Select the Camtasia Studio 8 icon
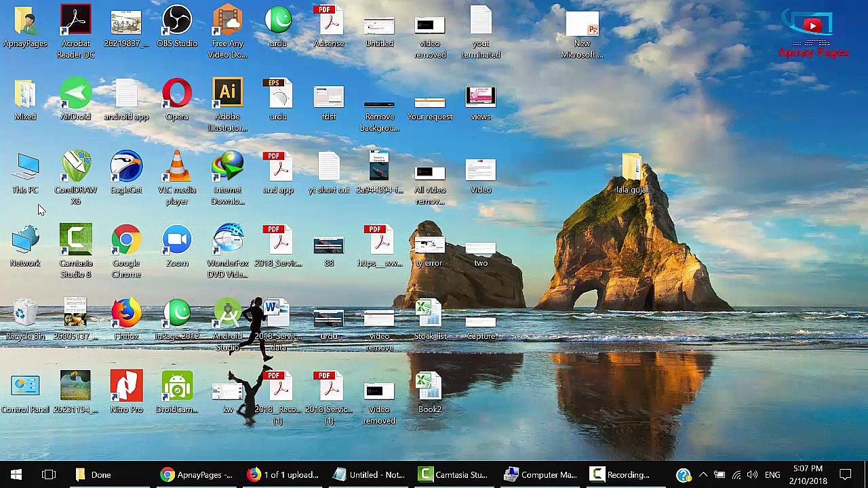The height and width of the screenshot is (488, 868). [x=76, y=241]
